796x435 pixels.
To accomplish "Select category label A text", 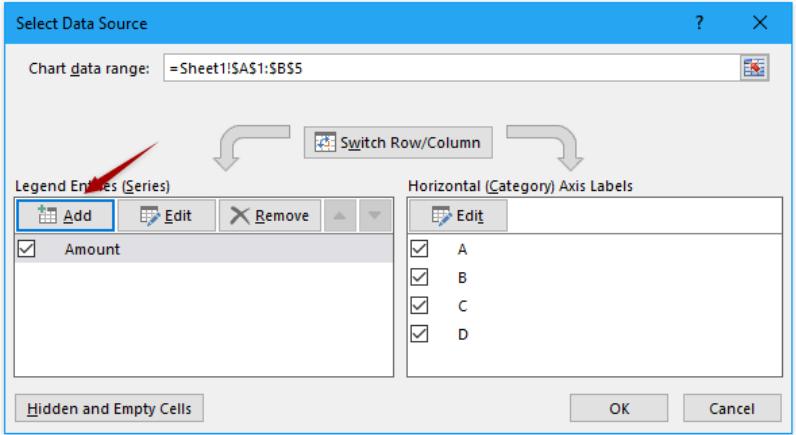I will point(462,249).
